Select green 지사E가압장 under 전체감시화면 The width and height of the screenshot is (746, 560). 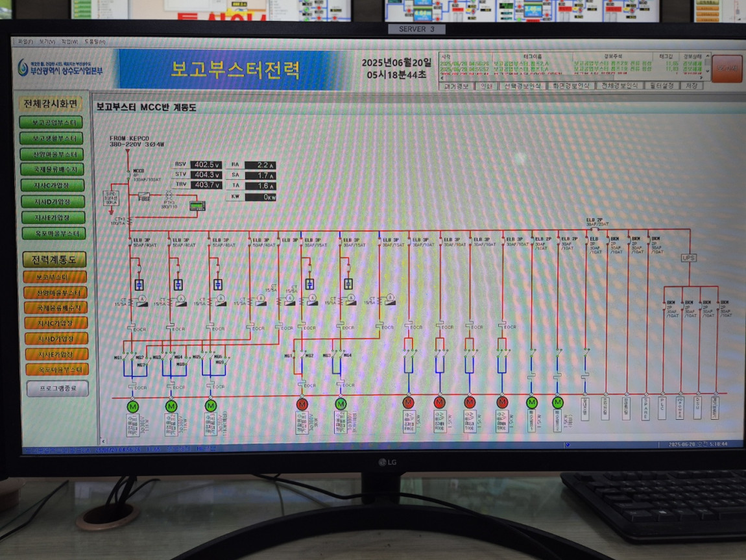(x=53, y=218)
